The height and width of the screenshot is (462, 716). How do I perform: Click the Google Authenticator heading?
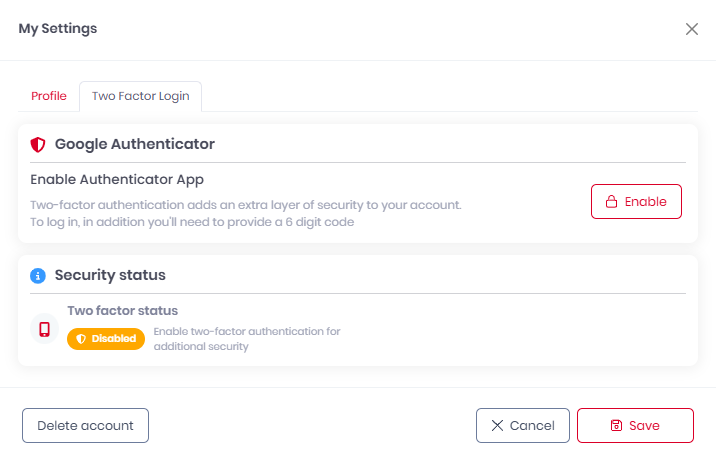pos(135,144)
